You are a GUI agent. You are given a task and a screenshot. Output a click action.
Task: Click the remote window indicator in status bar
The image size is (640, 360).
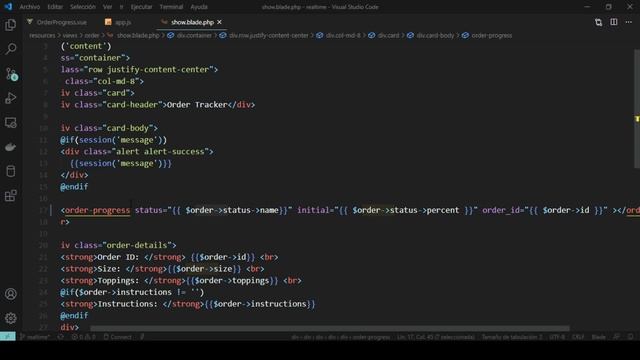[7, 337]
